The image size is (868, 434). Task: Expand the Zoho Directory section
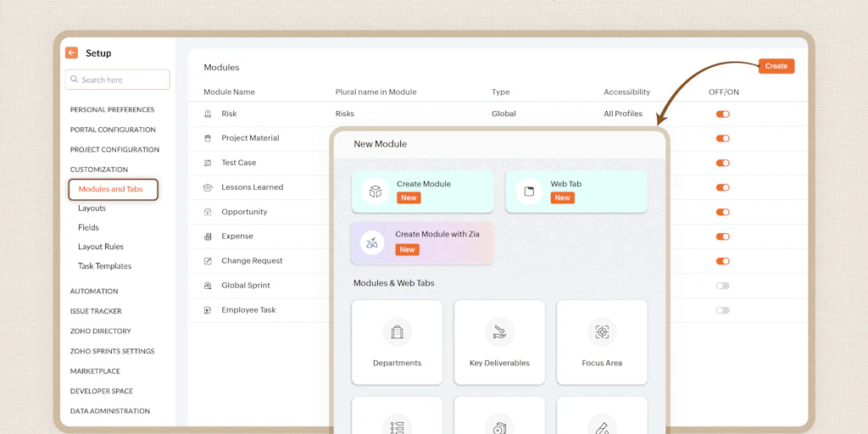click(101, 331)
